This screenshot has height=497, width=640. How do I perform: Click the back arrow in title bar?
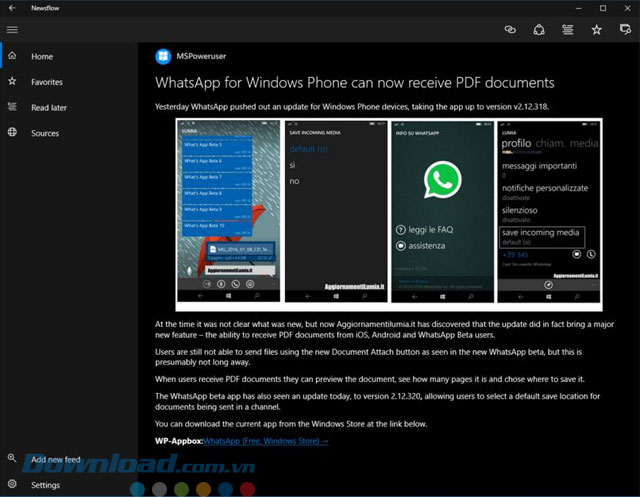pos(12,8)
